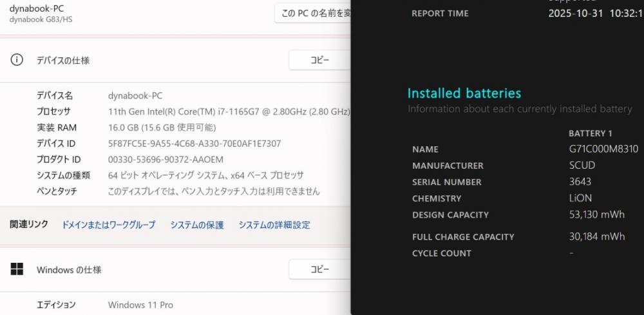Select the dynabook-PC header title

click(37, 8)
